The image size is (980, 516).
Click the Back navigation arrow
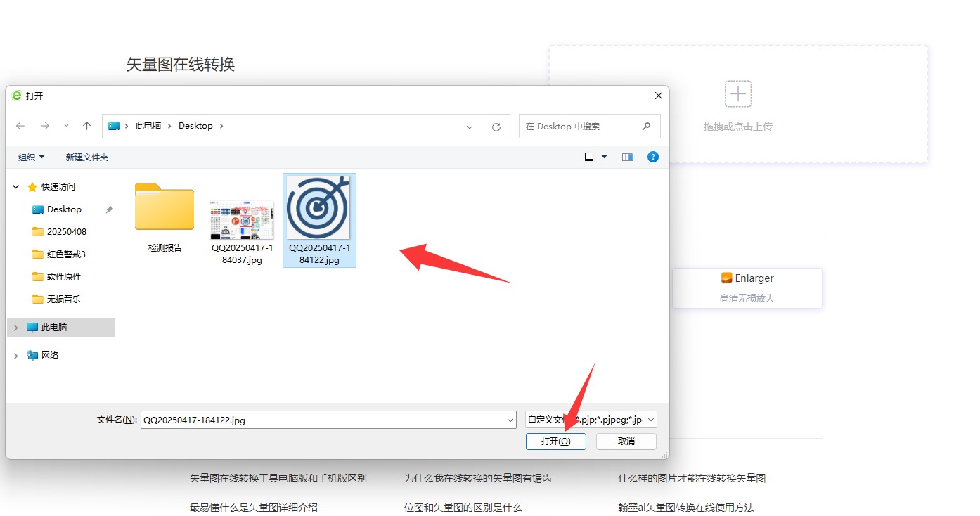[x=20, y=126]
